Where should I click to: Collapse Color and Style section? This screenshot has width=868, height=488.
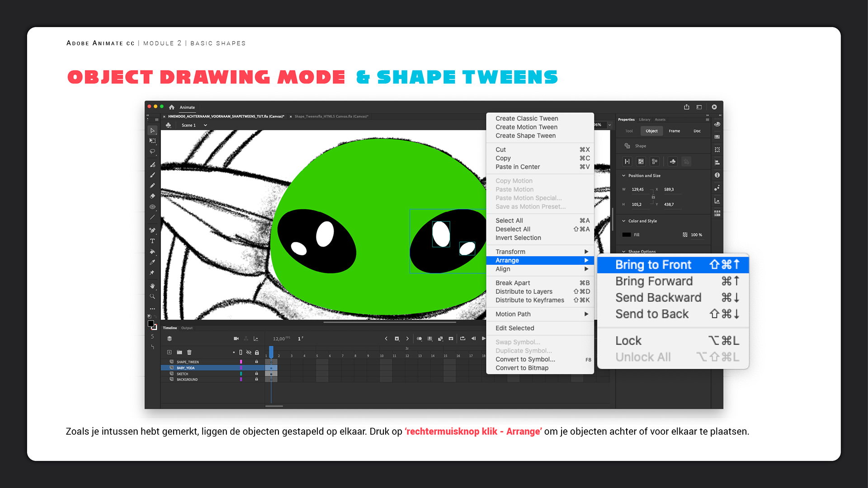[x=624, y=221]
